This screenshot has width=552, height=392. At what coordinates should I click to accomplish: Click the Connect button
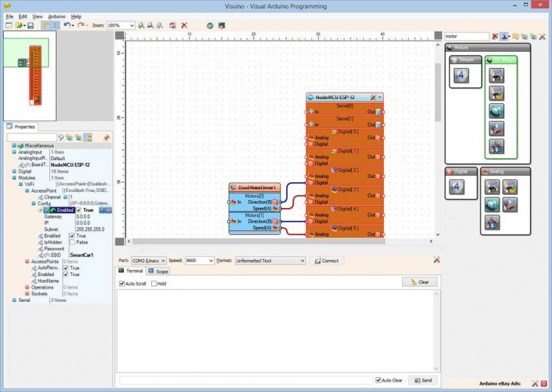pyautogui.click(x=326, y=261)
